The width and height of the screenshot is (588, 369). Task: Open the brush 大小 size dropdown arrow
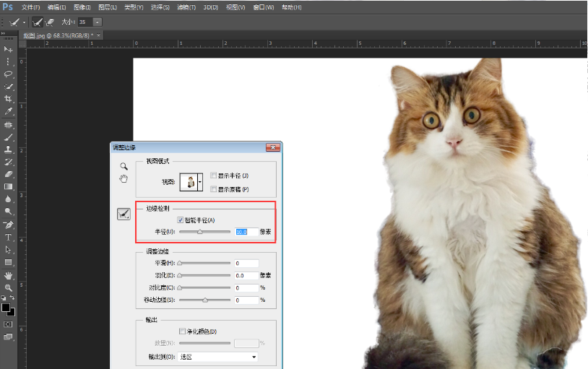98,22
